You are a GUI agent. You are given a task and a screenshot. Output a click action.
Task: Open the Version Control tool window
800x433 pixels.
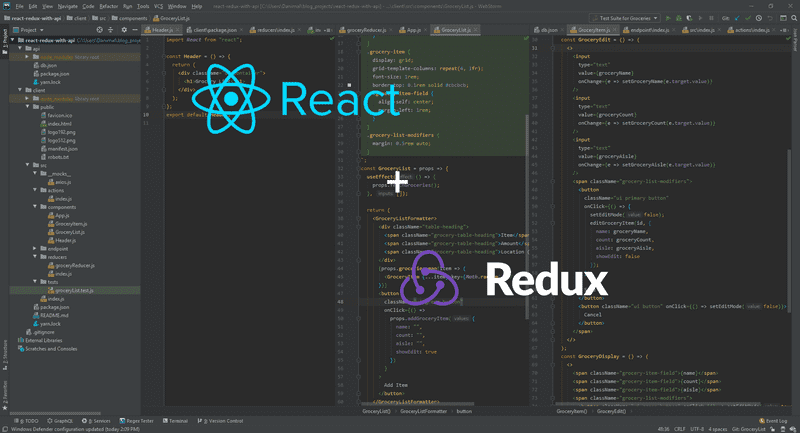click(x=220, y=421)
